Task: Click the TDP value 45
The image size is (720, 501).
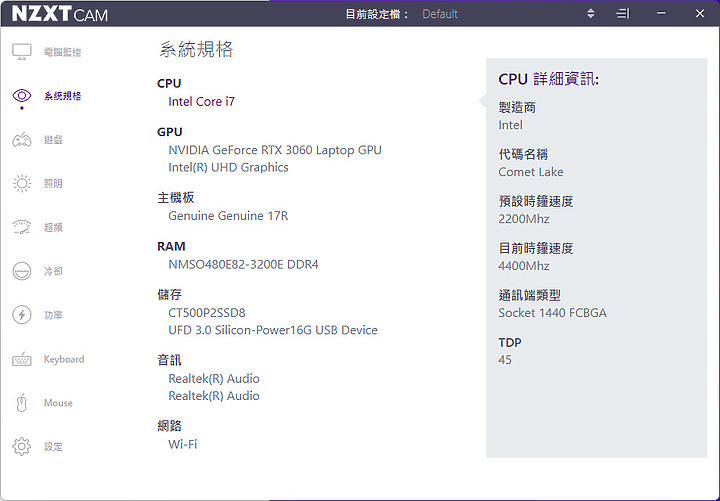Action: tap(505, 360)
